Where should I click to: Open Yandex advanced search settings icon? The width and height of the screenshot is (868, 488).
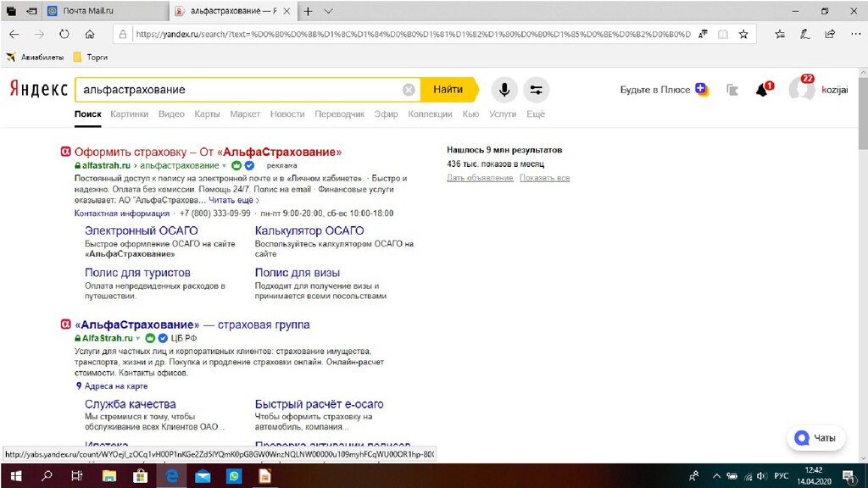536,90
